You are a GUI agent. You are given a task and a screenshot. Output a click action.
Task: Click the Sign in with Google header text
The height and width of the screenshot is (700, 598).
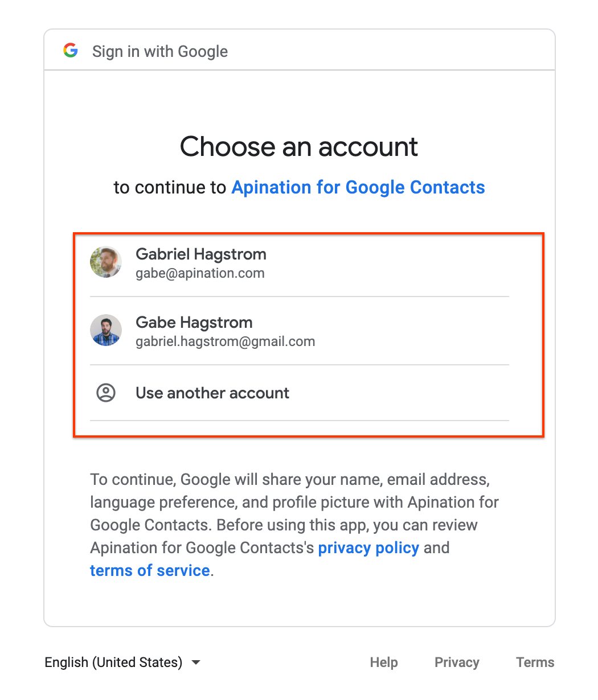(x=160, y=51)
